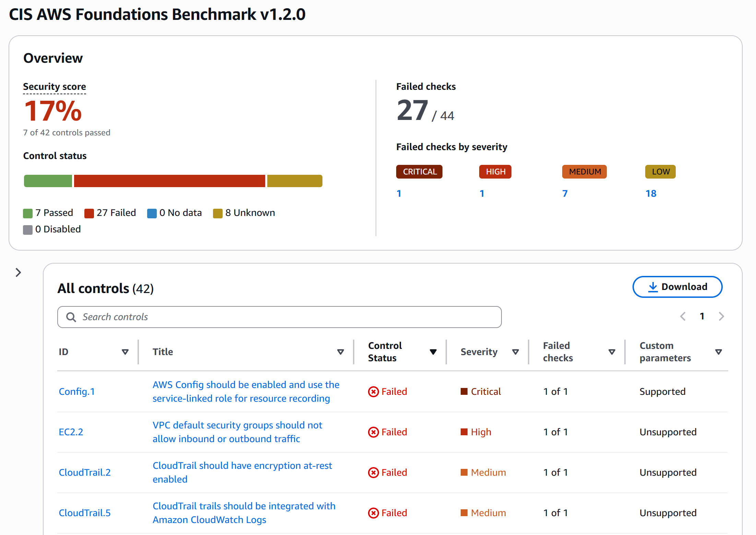Go to next page of controls

tap(721, 316)
